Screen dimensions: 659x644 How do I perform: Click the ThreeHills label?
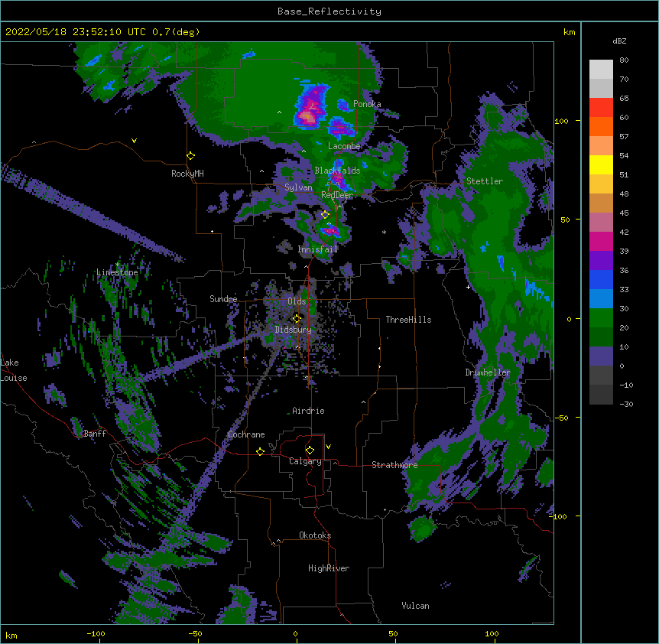[x=408, y=320]
